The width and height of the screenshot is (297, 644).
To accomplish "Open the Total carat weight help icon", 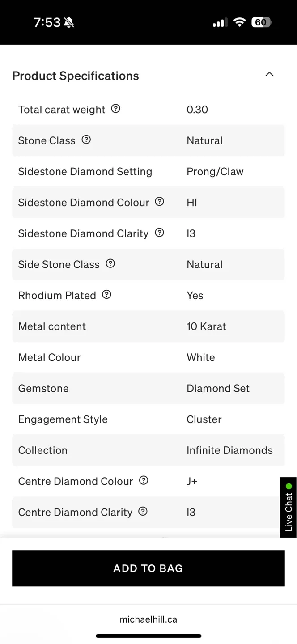I will pyautogui.click(x=116, y=109).
